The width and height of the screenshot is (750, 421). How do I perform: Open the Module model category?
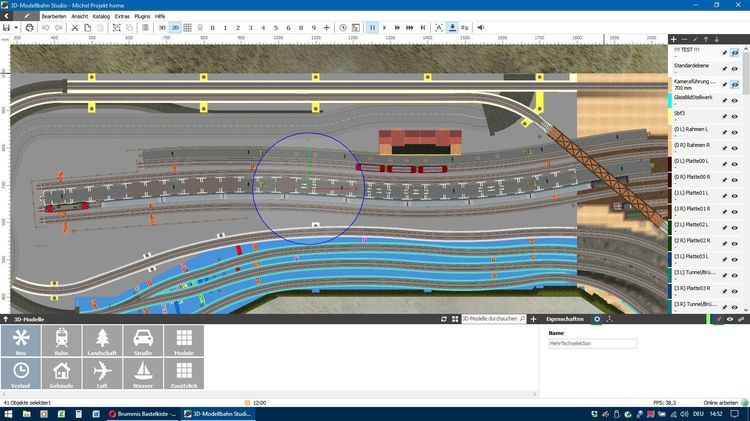[184, 341]
